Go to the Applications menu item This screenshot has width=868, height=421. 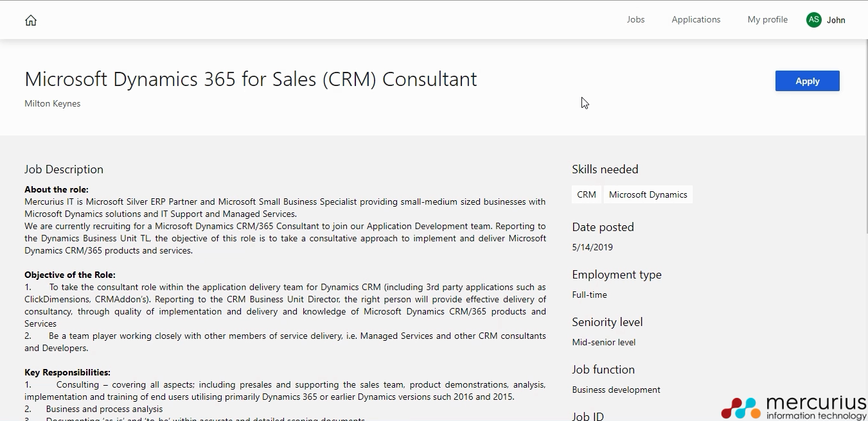pos(696,20)
